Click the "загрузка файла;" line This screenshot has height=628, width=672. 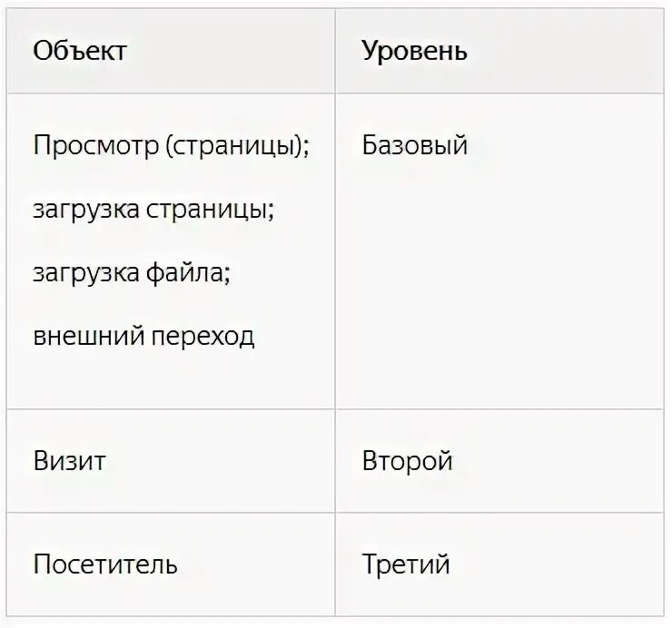[132, 273]
